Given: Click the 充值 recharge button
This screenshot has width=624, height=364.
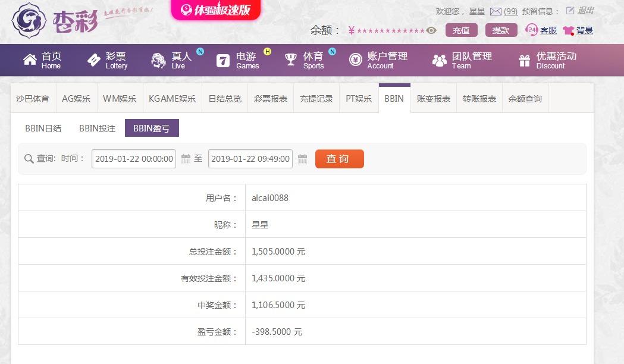Looking at the screenshot, I should tap(461, 30).
